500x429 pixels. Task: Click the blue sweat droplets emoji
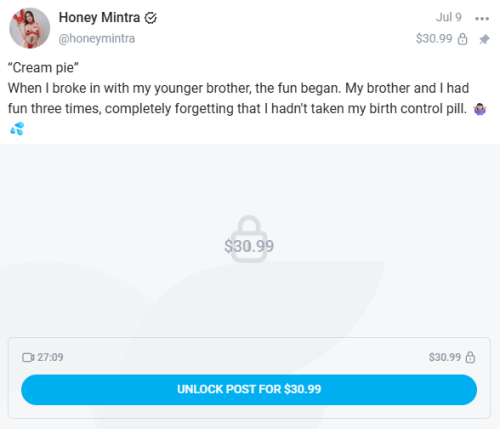(17, 128)
